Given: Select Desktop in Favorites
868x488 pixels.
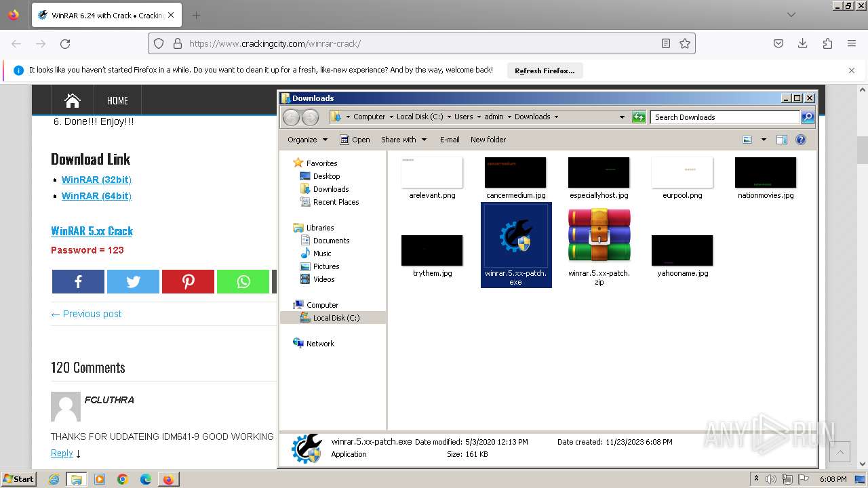Looking at the screenshot, I should [x=326, y=176].
